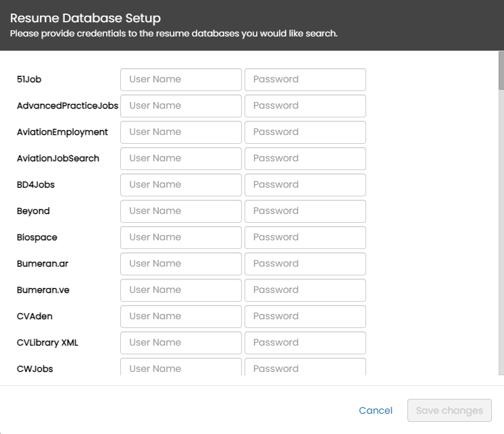Click the Beyond User Name field
This screenshot has width=504, height=434.
tap(181, 211)
